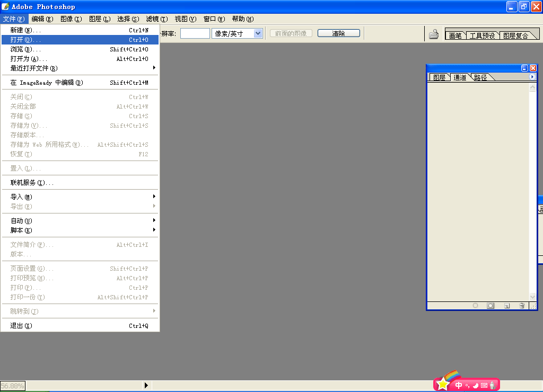Create new channel icon in palette

tap(507, 306)
